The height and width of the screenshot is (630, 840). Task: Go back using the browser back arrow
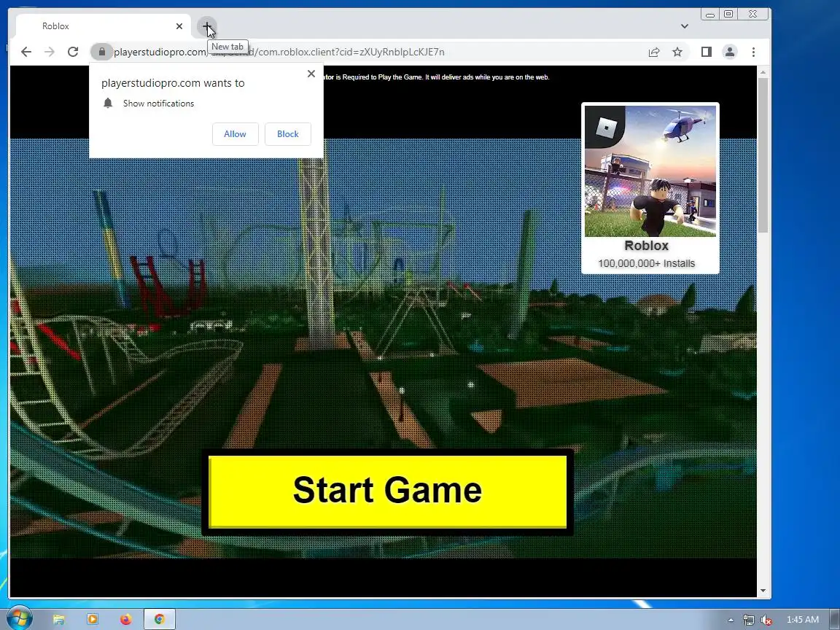coord(26,52)
